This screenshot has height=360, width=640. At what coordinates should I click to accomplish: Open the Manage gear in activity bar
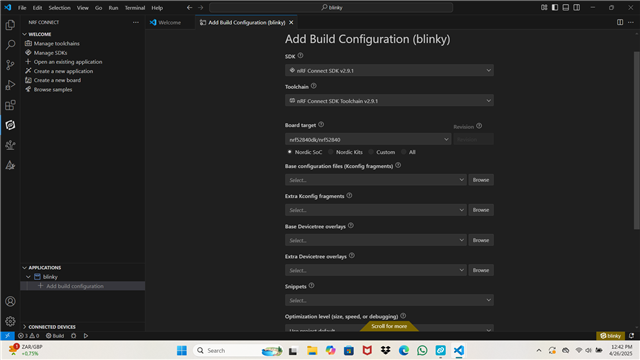click(x=10, y=321)
